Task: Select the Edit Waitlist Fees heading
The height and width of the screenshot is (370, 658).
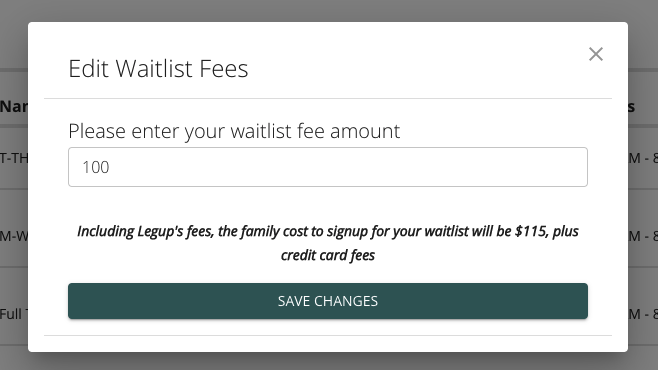Action: (158, 68)
